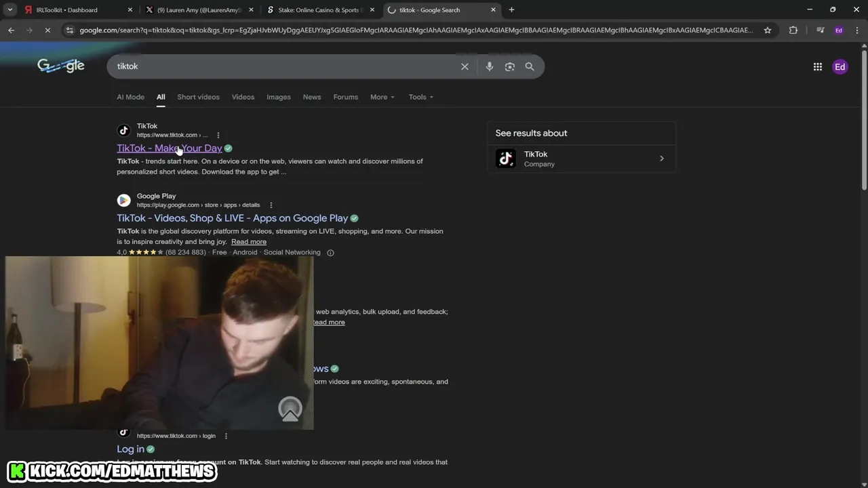This screenshot has height=488, width=868.
Task: Go back to previous page
Action: coord(11,30)
